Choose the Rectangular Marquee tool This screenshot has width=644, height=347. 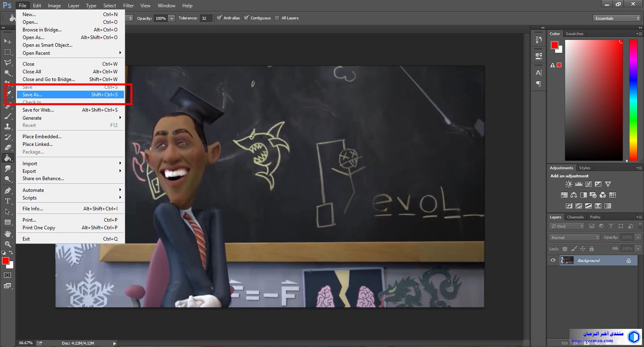[x=7, y=52]
